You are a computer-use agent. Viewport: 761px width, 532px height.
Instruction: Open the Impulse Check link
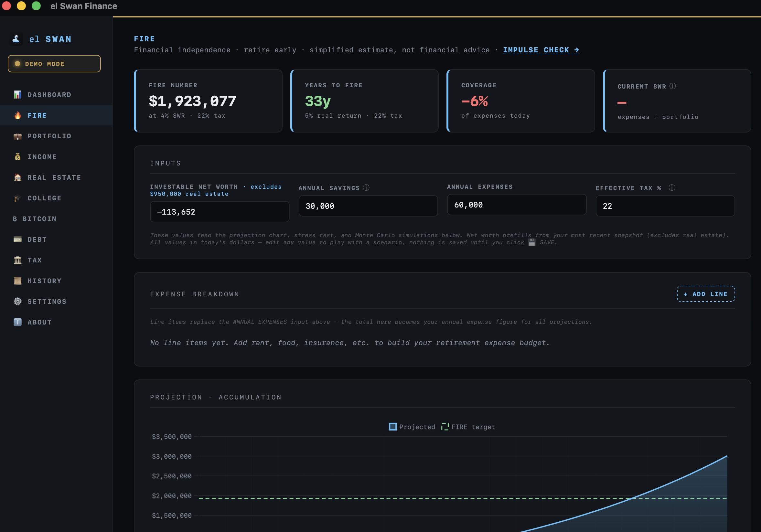(x=541, y=50)
